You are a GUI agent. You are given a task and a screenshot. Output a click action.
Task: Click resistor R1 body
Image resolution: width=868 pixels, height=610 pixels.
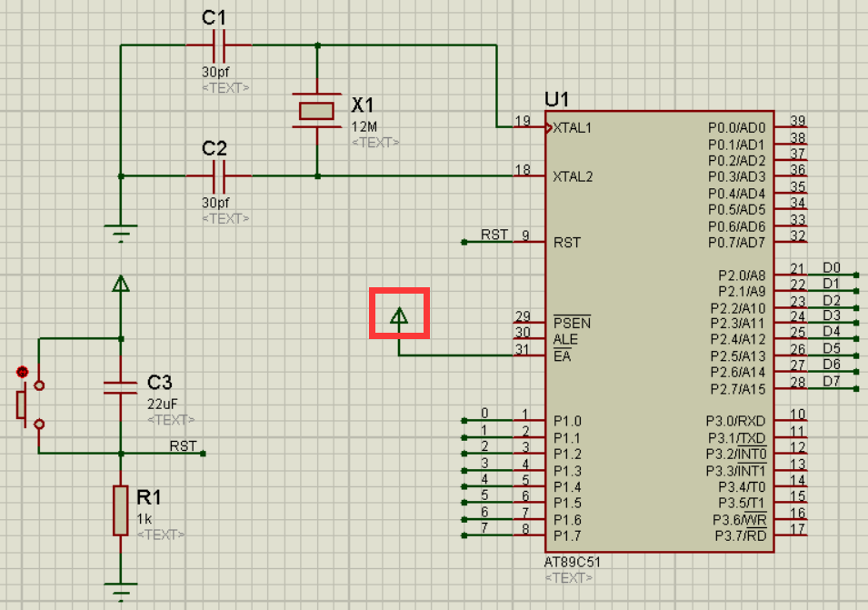[x=121, y=510]
